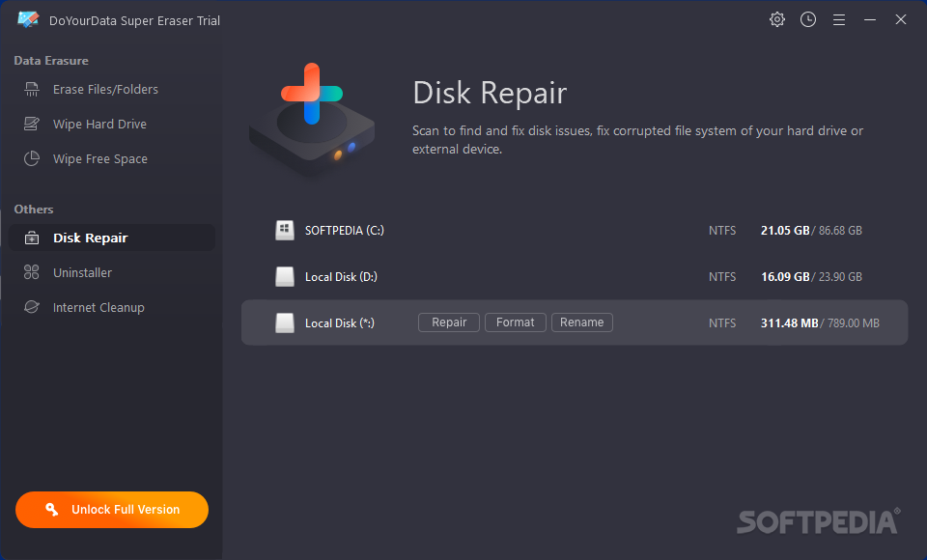Select Disk Repair in sidebar
The width and height of the screenshot is (927, 560).
tap(112, 238)
